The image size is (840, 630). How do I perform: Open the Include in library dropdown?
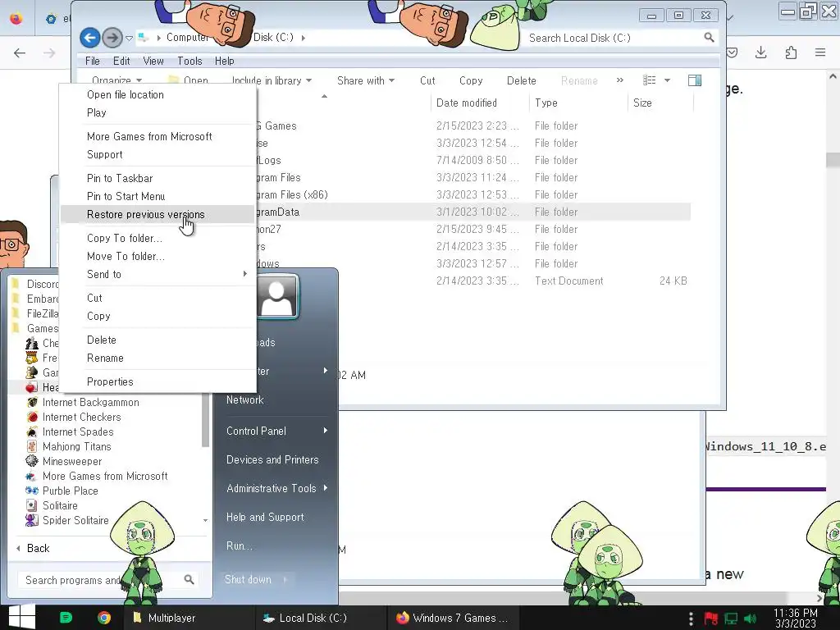(272, 80)
